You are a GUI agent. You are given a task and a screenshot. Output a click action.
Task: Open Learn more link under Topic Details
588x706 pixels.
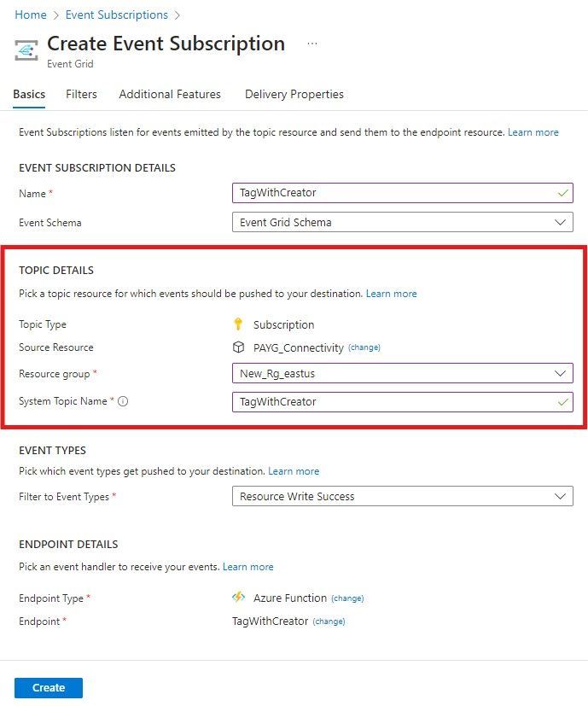[x=391, y=294]
